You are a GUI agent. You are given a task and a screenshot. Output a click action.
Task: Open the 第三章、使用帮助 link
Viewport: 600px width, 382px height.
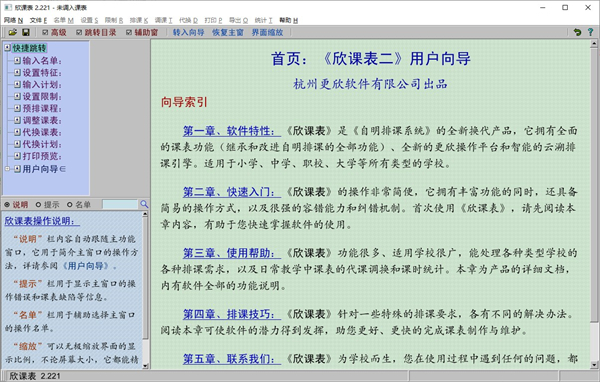point(232,253)
